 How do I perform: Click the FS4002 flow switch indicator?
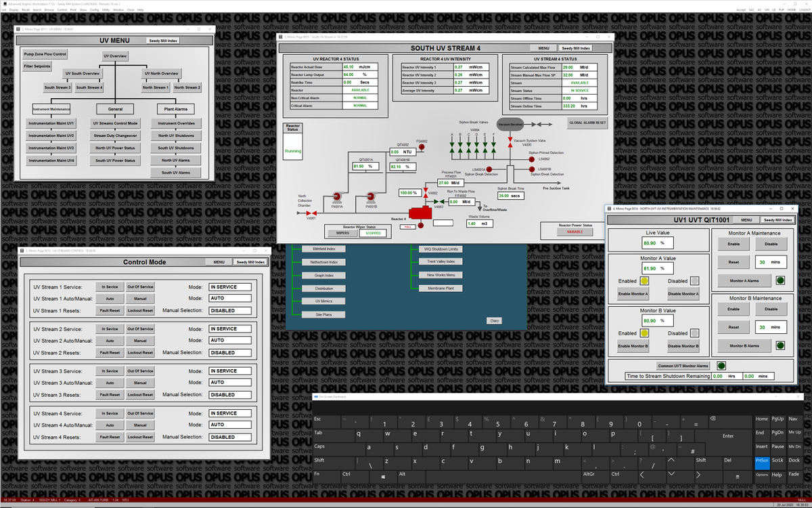pos(422,147)
